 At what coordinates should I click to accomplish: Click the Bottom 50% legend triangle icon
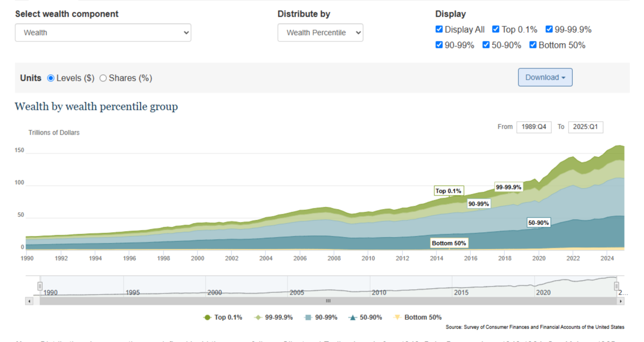point(397,317)
